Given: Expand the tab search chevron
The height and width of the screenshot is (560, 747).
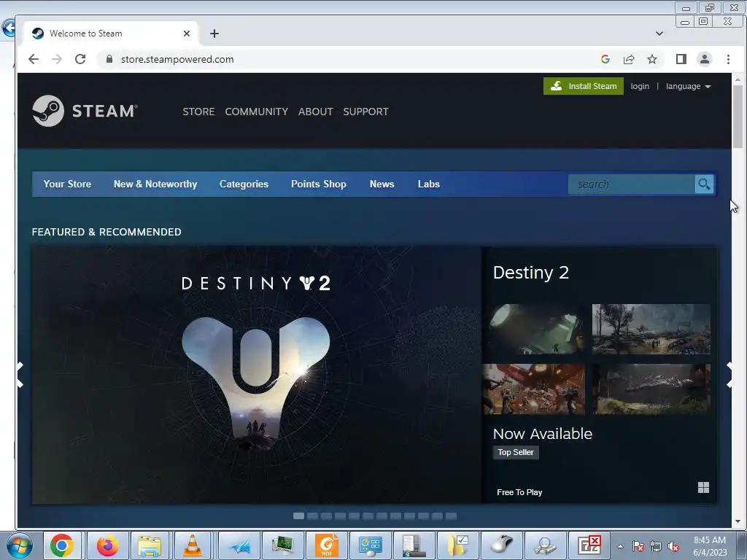Looking at the screenshot, I should click(x=659, y=34).
